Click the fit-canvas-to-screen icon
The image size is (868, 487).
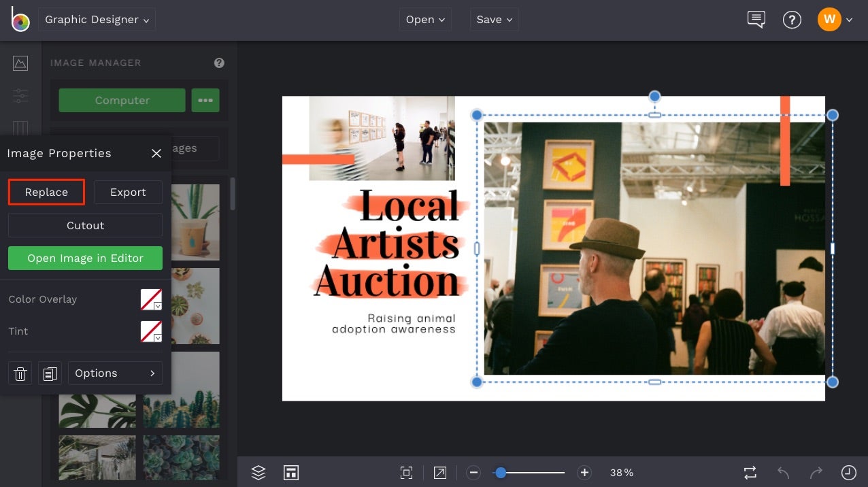pyautogui.click(x=406, y=472)
